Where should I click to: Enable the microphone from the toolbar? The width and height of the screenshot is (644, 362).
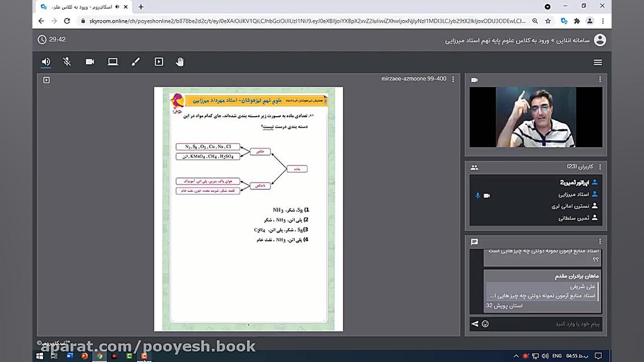67,61
